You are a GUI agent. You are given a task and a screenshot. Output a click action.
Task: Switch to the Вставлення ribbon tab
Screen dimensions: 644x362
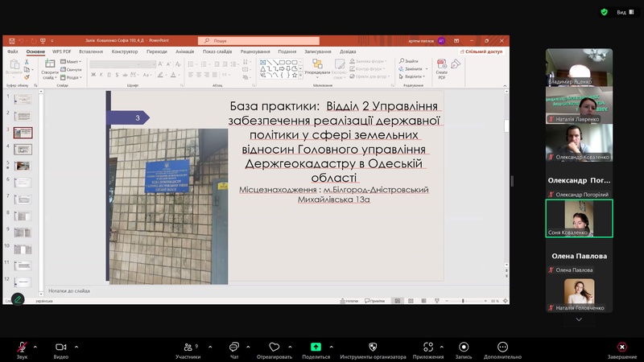click(x=91, y=51)
